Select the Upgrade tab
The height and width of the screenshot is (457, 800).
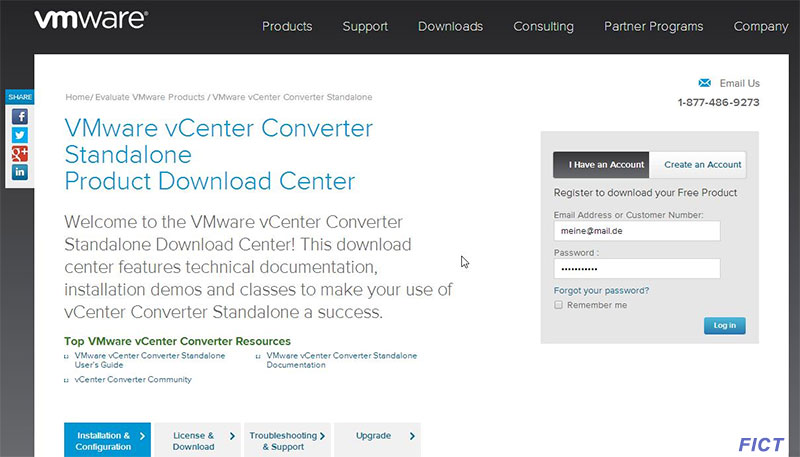(x=378, y=440)
